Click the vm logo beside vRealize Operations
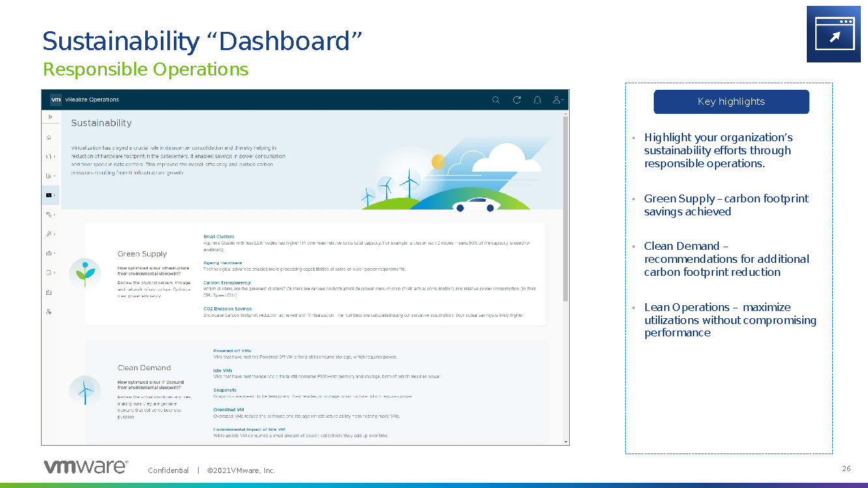Image resolution: width=868 pixels, height=488 pixels. pyautogui.click(x=56, y=100)
